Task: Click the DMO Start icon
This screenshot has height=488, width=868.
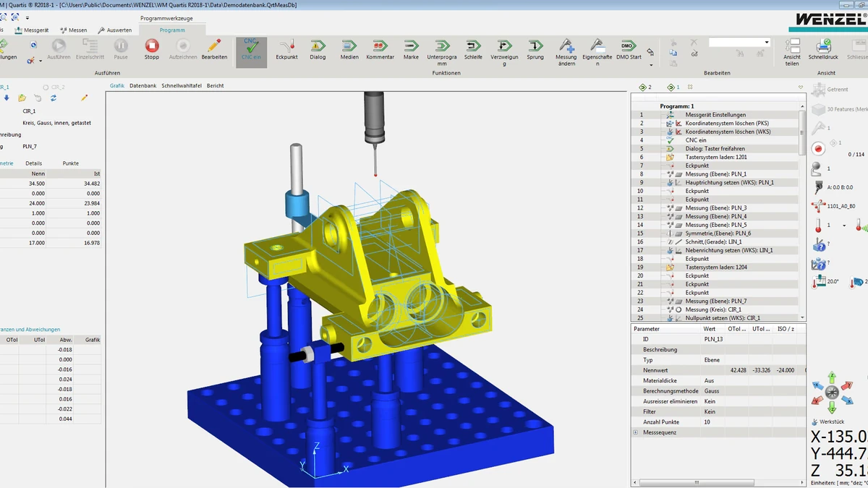Action: 629,49
